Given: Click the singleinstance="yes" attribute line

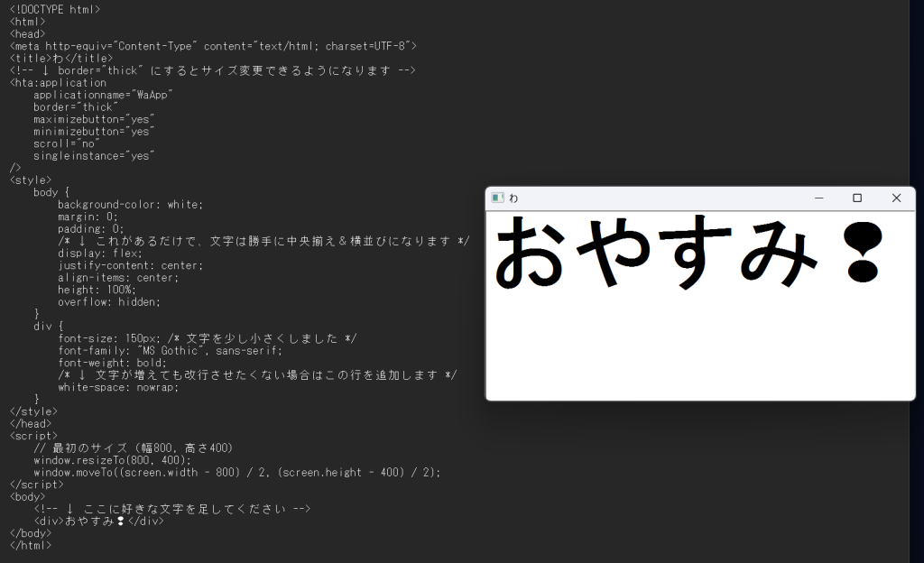Looking at the screenshot, I should (x=93, y=156).
